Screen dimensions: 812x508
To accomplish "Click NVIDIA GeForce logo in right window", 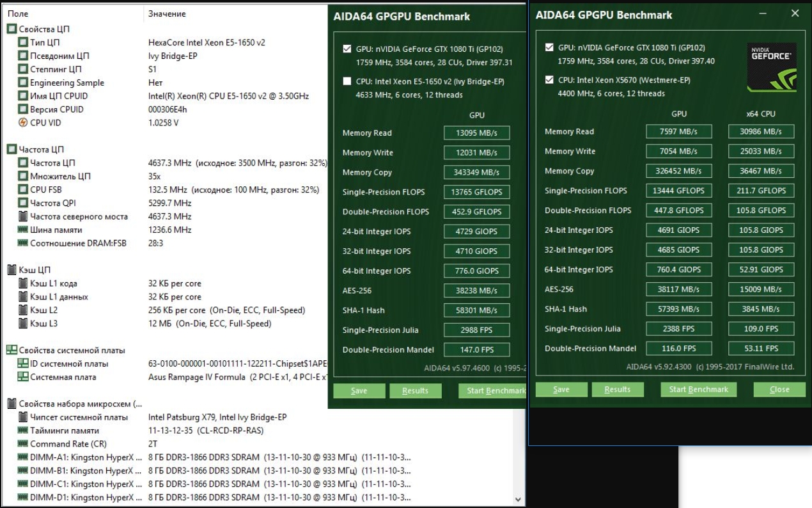I will point(772,67).
